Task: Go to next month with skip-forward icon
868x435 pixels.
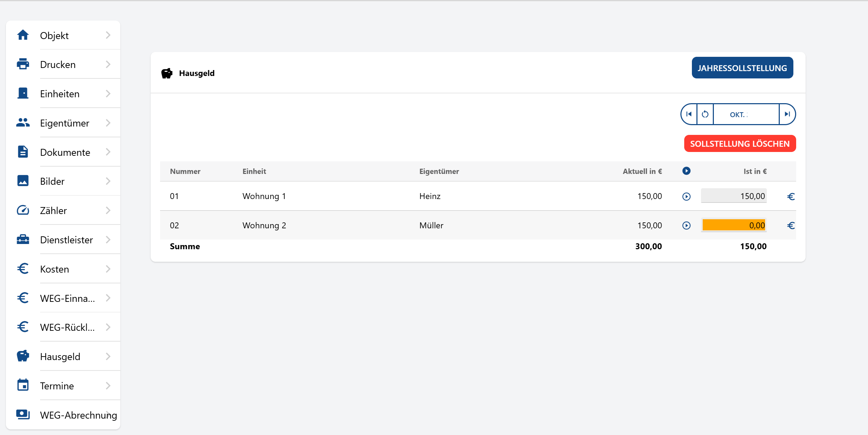Action: [787, 114]
